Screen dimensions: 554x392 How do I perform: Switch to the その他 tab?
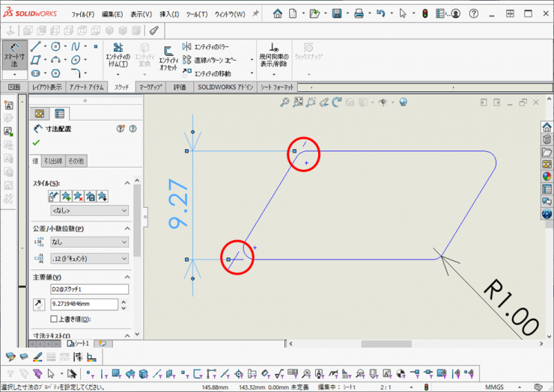coord(76,161)
